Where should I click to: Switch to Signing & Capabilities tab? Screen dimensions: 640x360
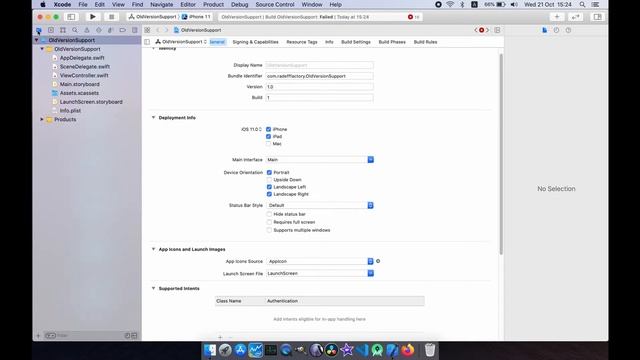[256, 42]
